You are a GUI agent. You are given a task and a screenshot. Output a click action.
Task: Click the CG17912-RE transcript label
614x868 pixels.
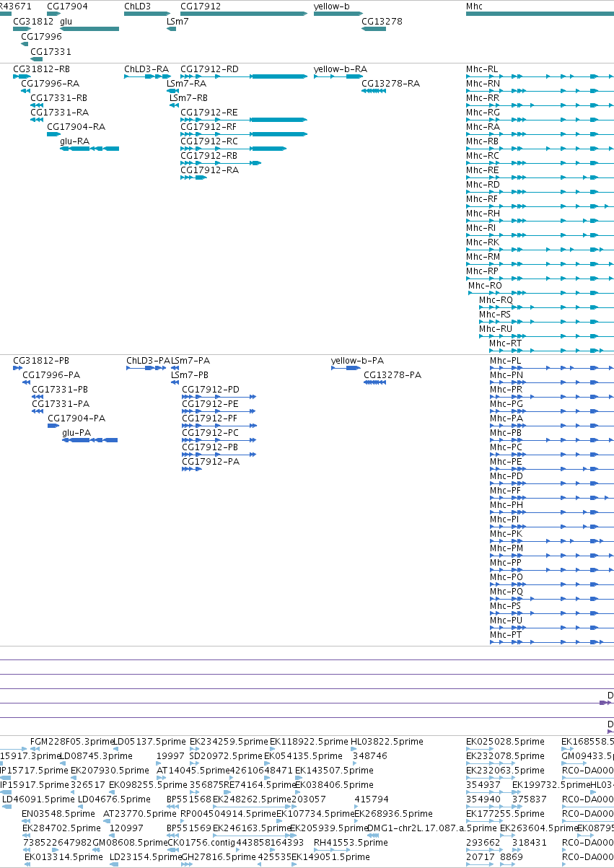coord(209,113)
